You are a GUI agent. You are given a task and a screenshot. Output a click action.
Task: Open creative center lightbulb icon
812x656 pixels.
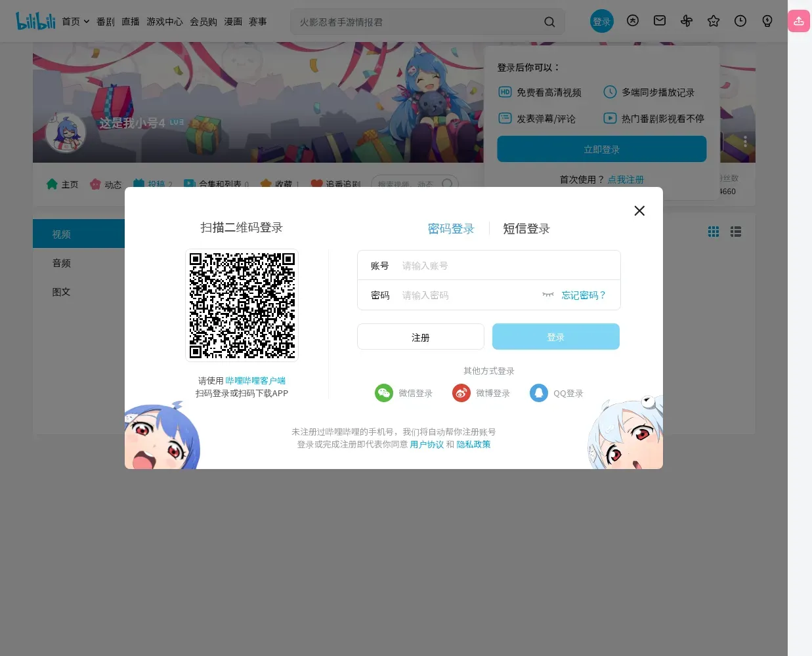(767, 21)
